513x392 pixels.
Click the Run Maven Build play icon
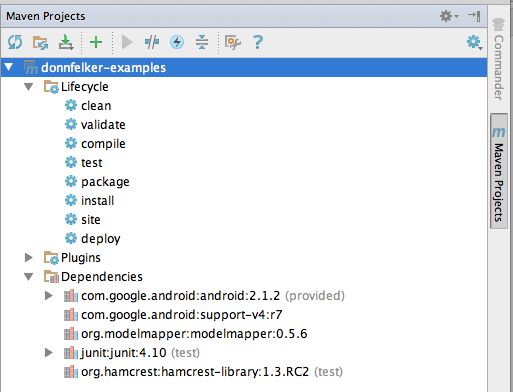click(x=127, y=42)
